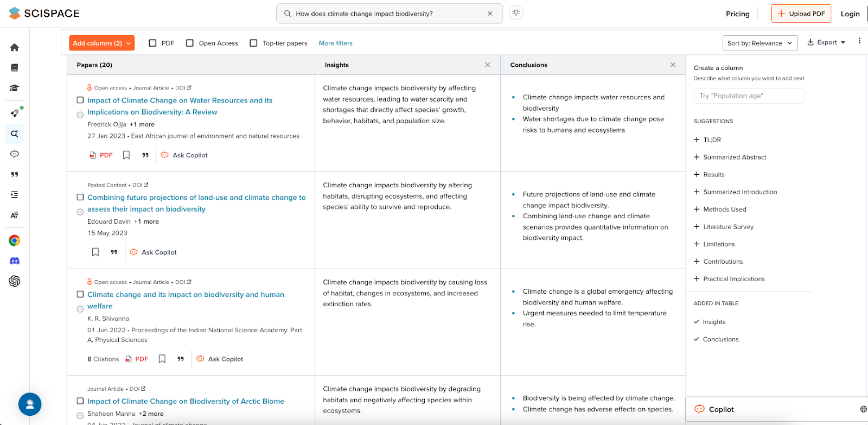Toggle Conclusions under Added in Table
868x425 pixels.
pos(716,339)
